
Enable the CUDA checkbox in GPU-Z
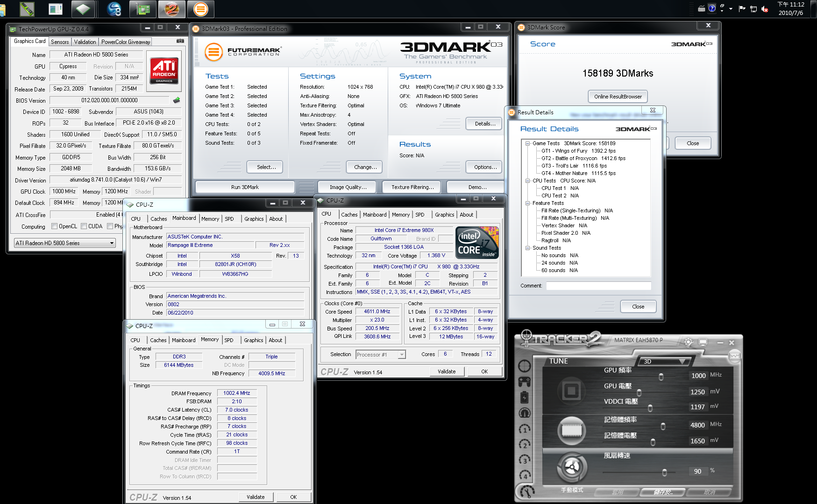tap(84, 226)
